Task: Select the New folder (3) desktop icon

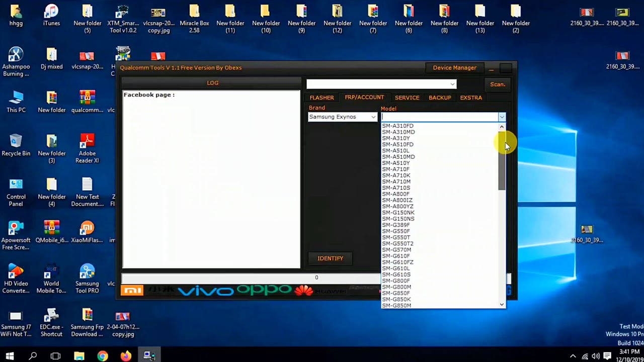Action: [51, 148]
